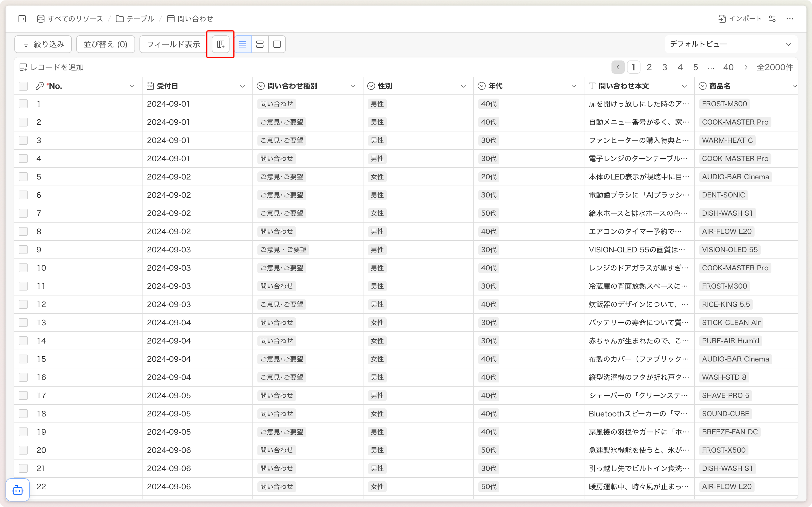Open the デフォルトビュー view dropdown

tap(731, 44)
